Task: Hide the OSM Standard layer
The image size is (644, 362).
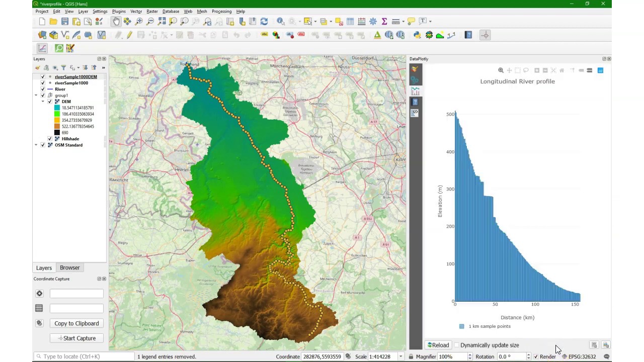Action: (x=43, y=145)
